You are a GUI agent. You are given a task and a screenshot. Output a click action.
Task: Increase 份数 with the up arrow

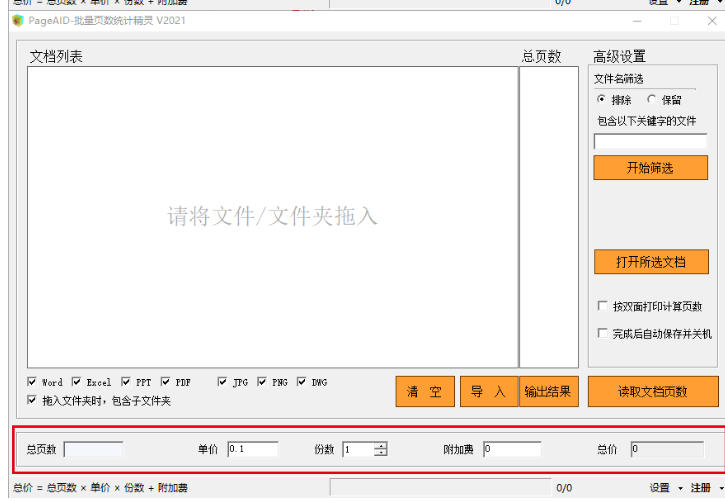381,446
